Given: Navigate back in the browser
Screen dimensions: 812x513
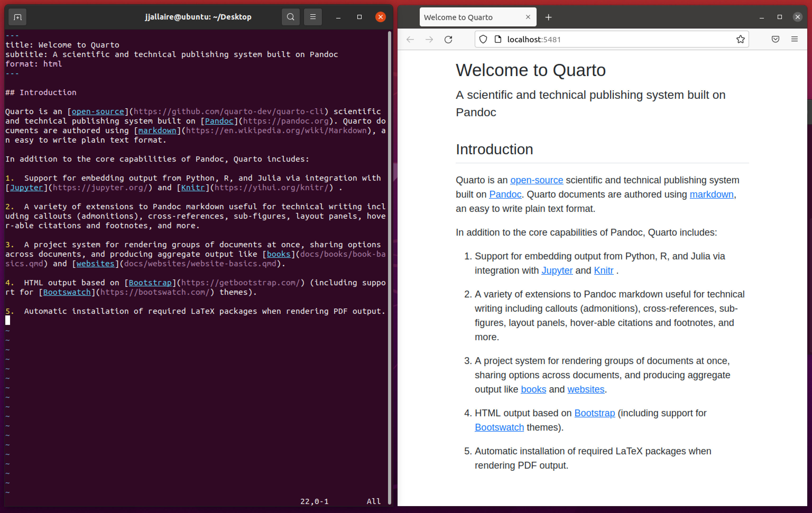Looking at the screenshot, I should [x=410, y=39].
